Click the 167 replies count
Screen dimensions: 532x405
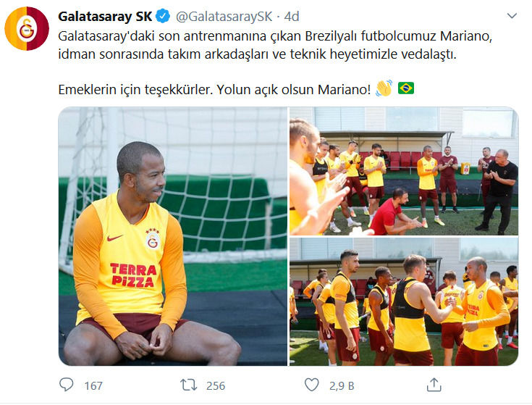(93, 385)
